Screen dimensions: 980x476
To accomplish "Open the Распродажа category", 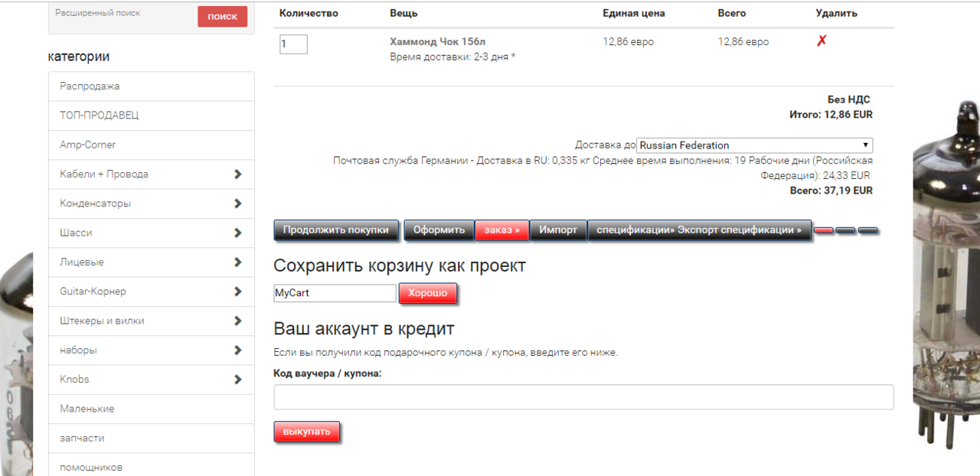I will point(151,86).
